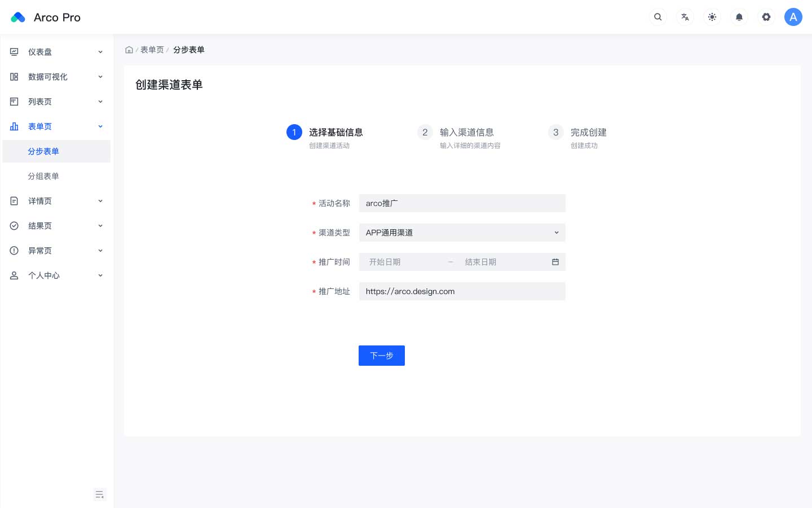The image size is (812, 508).
Task: Open the search icon in header
Action: click(658, 17)
